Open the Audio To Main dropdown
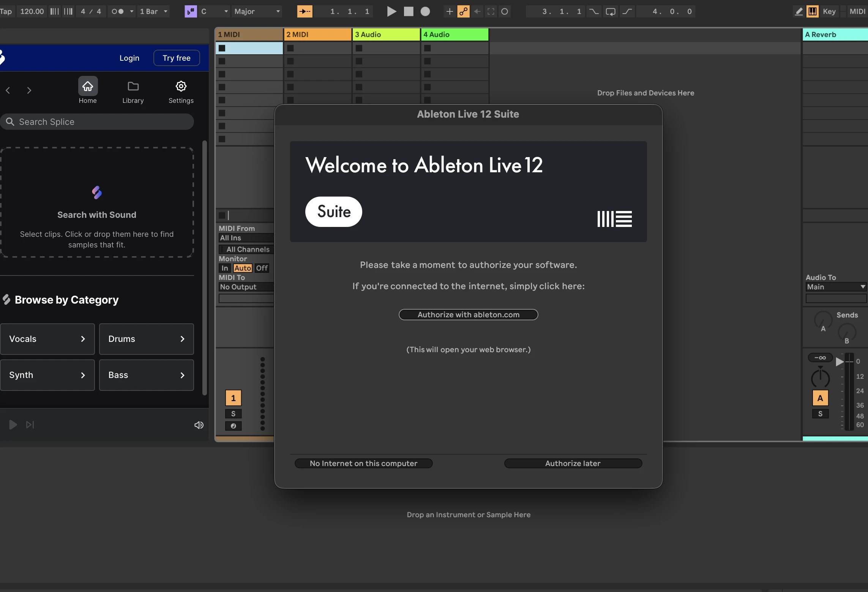Screen dimensions: 868x592 (836, 287)
